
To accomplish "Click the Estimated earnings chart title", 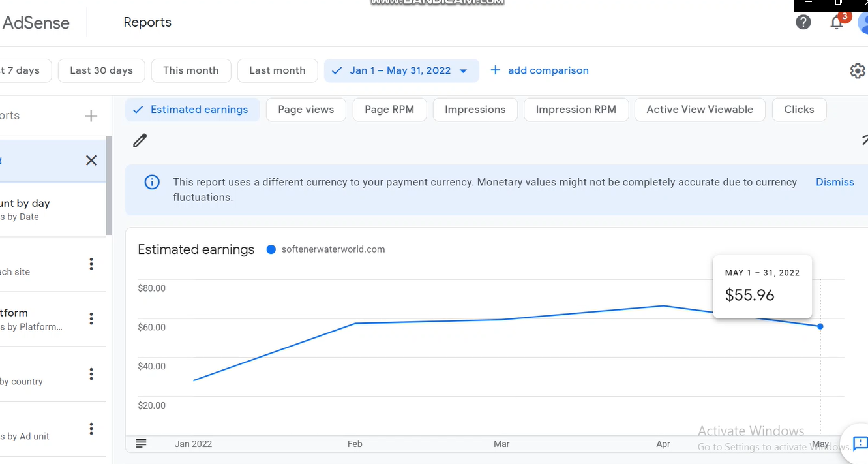I will pyautogui.click(x=196, y=249).
